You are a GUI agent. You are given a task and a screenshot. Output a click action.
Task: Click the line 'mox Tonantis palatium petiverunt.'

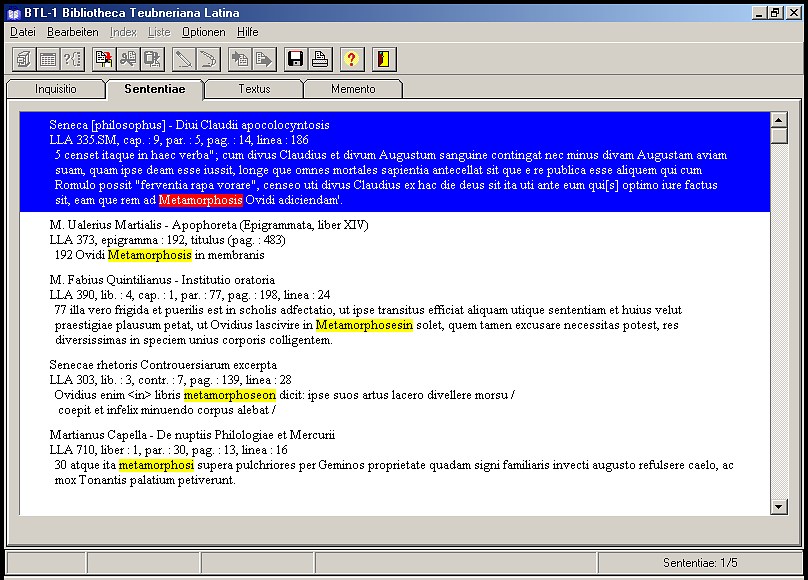[145, 480]
